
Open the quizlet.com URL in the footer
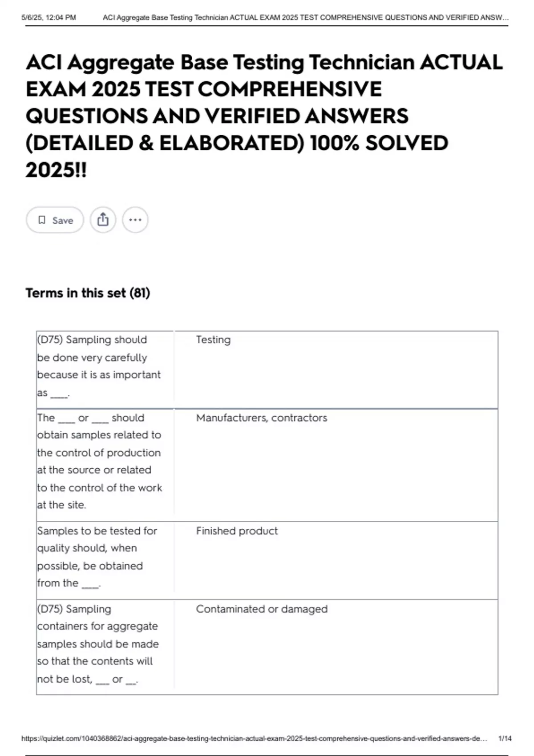(254, 739)
